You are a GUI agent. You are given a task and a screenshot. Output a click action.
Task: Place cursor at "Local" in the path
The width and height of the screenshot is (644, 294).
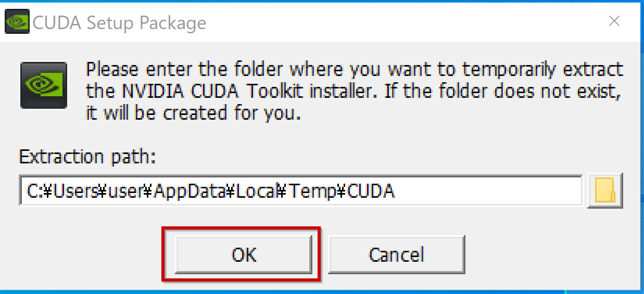tap(257, 191)
